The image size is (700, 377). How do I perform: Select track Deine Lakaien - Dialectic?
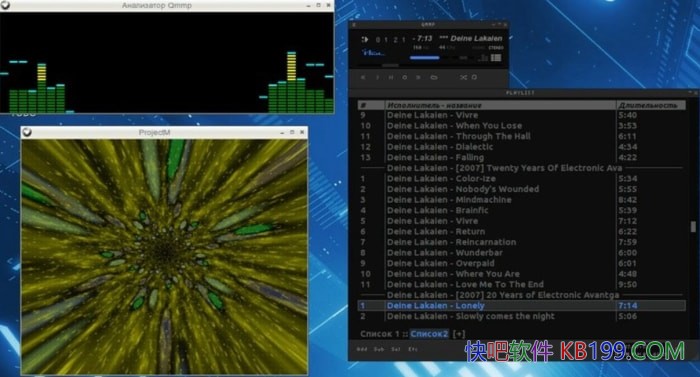521,147
